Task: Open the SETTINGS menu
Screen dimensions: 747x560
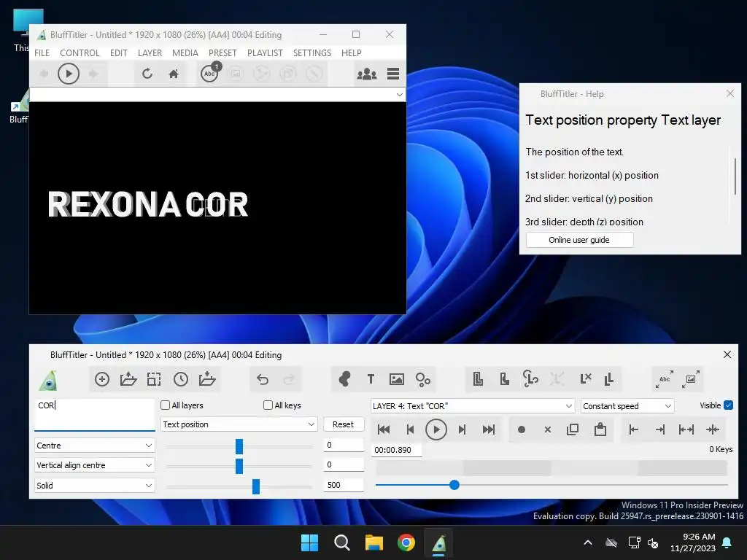Action: (x=312, y=52)
